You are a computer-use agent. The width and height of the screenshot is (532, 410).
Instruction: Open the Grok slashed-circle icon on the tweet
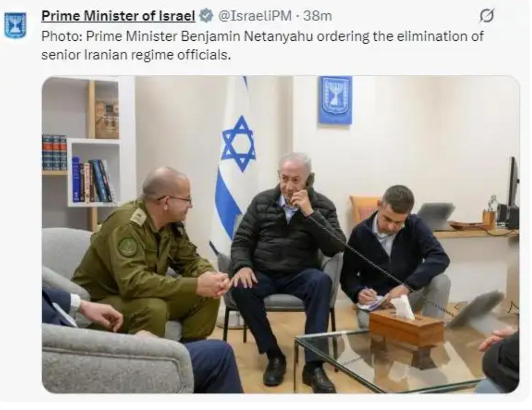pyautogui.click(x=487, y=16)
